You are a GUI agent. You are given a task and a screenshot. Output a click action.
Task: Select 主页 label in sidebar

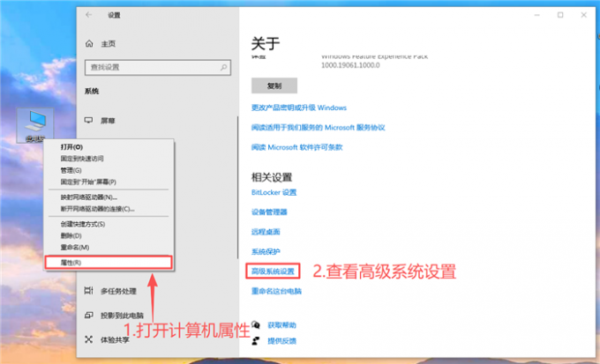(109, 44)
